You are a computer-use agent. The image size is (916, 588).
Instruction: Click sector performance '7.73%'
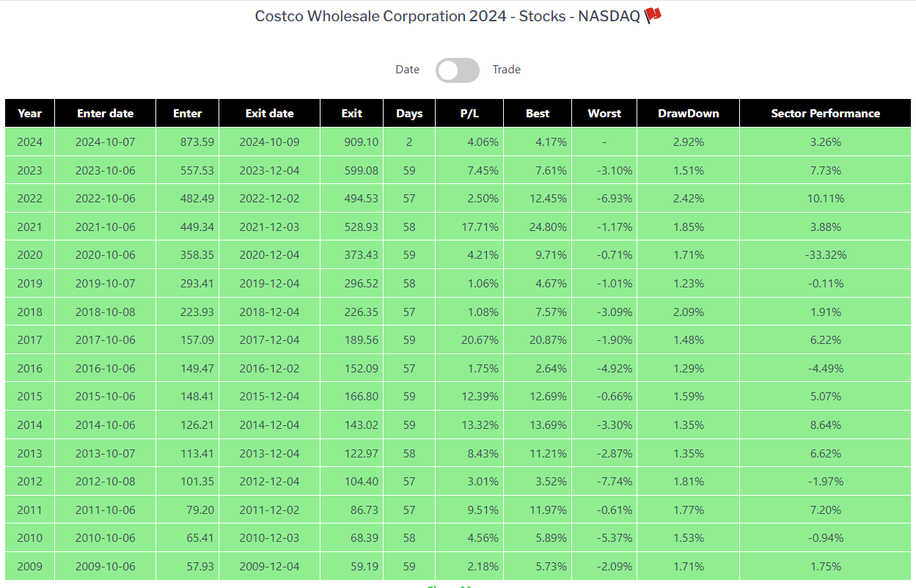(826, 171)
